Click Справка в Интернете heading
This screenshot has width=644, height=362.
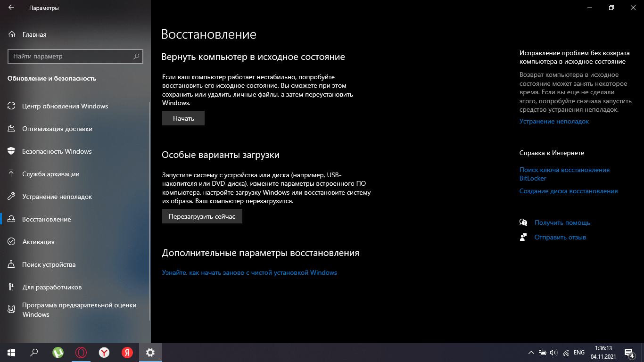[x=552, y=153]
